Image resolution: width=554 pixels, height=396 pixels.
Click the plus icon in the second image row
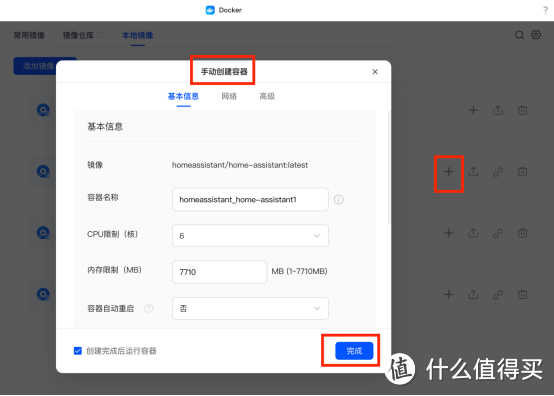[x=449, y=172]
